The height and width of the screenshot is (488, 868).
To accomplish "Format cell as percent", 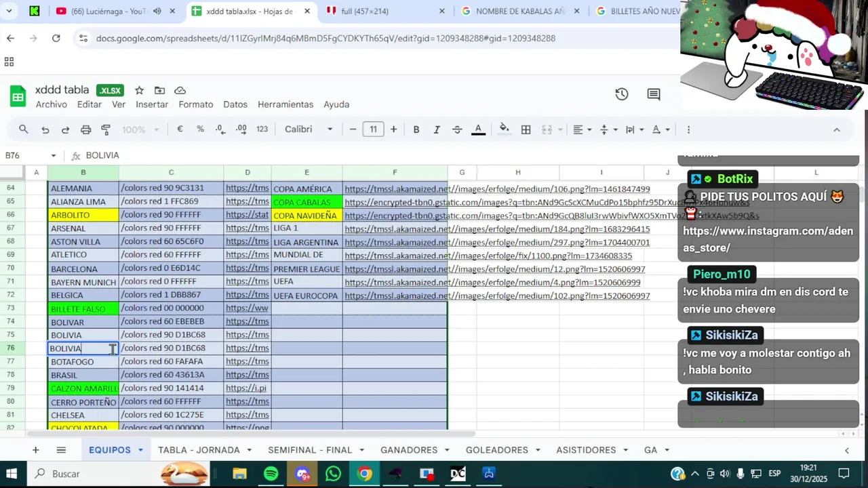I will click(200, 129).
